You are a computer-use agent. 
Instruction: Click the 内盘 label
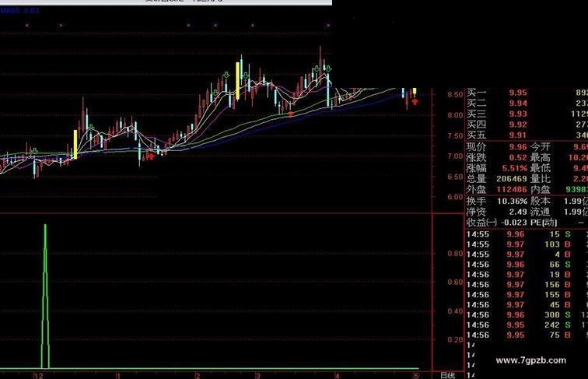541,190
